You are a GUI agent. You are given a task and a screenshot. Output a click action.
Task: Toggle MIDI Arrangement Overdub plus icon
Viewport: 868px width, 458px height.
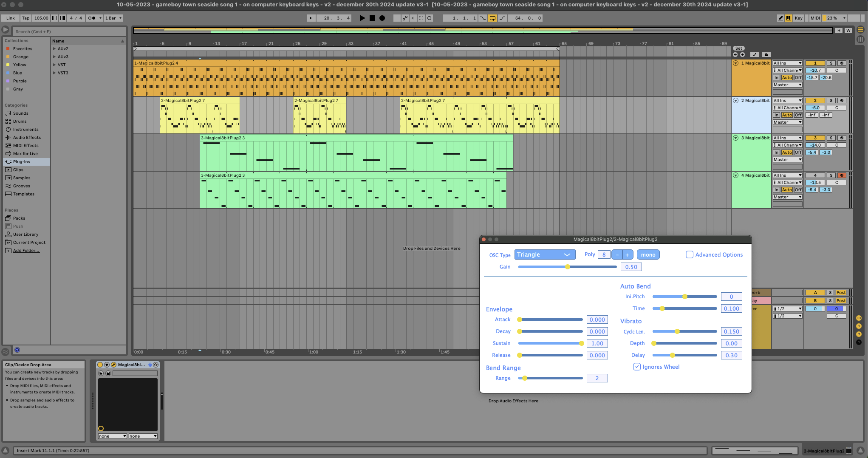[x=397, y=18]
